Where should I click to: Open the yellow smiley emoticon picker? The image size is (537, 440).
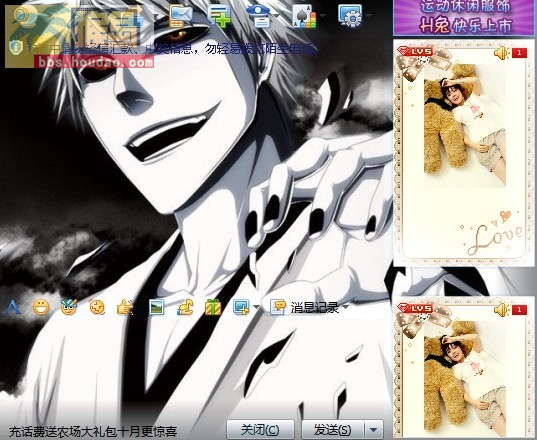click(41, 307)
